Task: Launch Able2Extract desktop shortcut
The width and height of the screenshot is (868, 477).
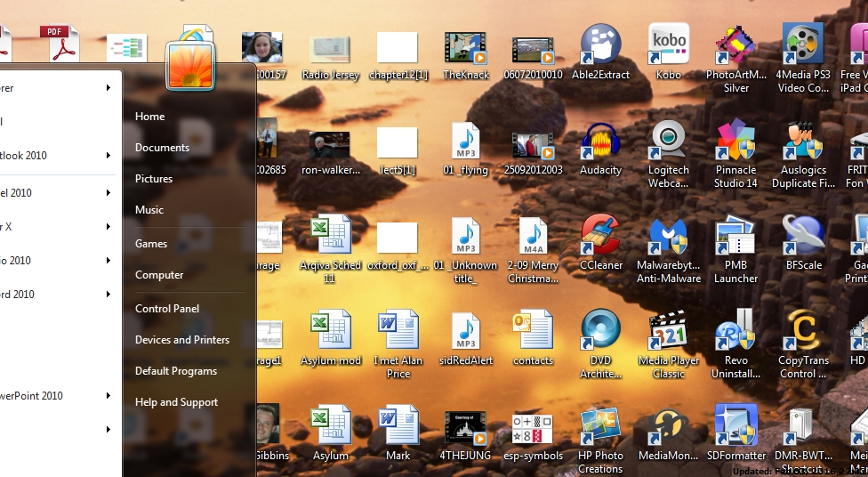Action: (600, 46)
